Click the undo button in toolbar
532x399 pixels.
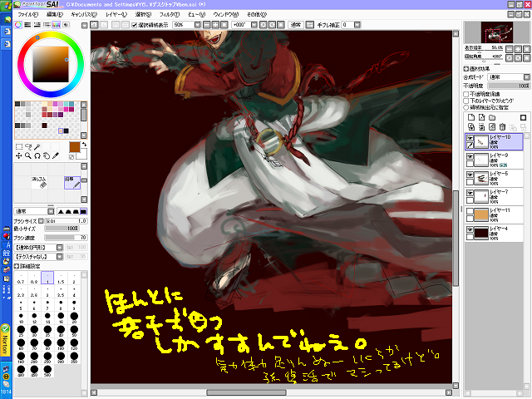pos(94,25)
